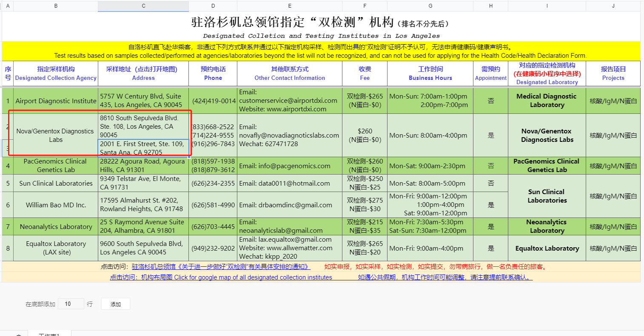Viewport: 644px width, 336px height.
Task: Click phone number (626)703-4445
Action: 213,226
